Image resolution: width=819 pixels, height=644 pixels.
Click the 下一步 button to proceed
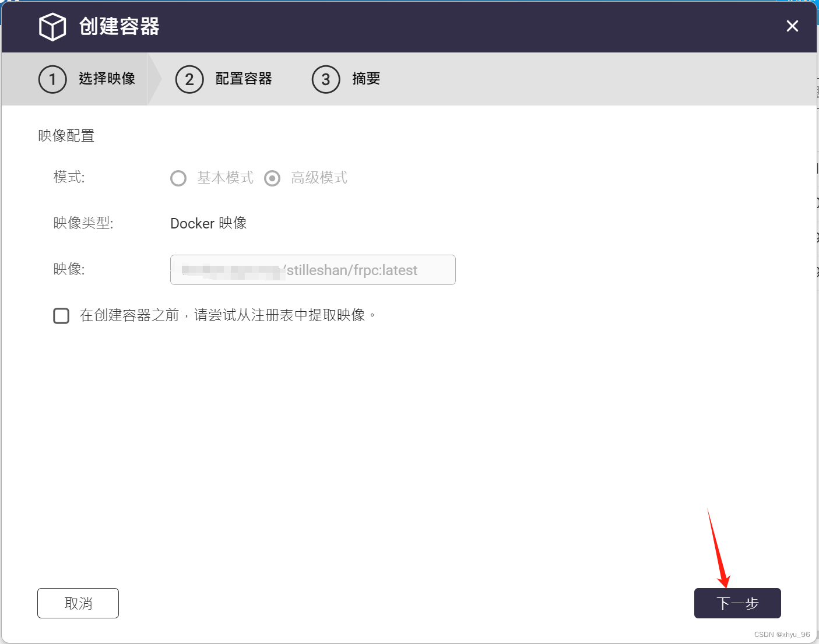[x=737, y=603]
